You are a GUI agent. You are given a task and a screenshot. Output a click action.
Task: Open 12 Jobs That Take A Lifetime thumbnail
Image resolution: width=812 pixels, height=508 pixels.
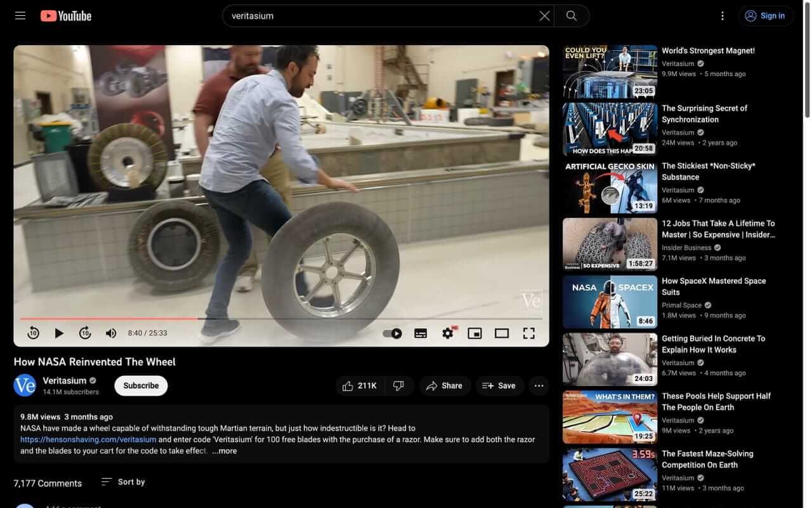point(610,244)
